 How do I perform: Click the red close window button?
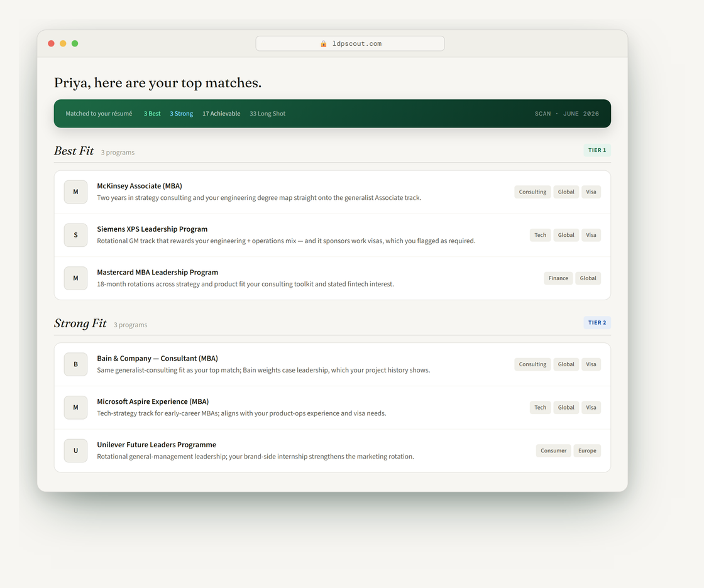point(51,43)
